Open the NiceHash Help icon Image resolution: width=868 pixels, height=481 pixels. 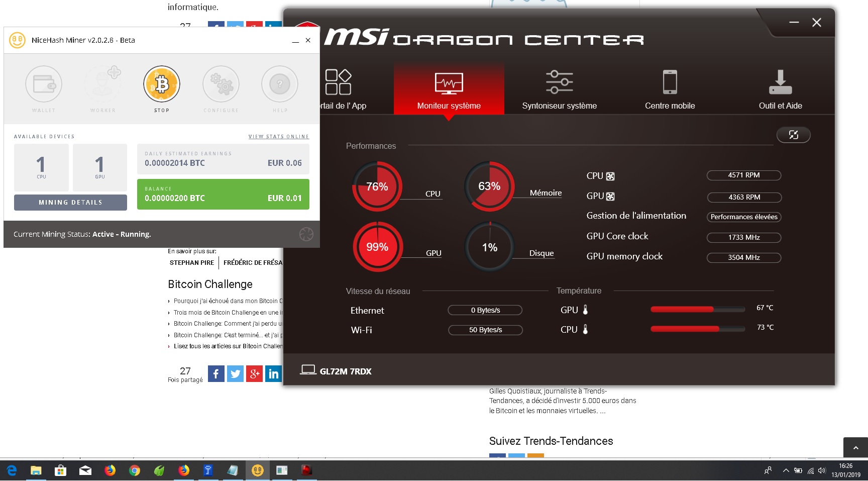(x=280, y=84)
